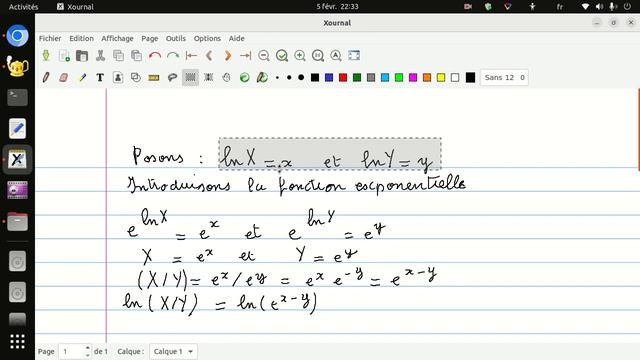This screenshot has height=360, width=640.
Task: Open the Fichier menu
Action: 50,38
